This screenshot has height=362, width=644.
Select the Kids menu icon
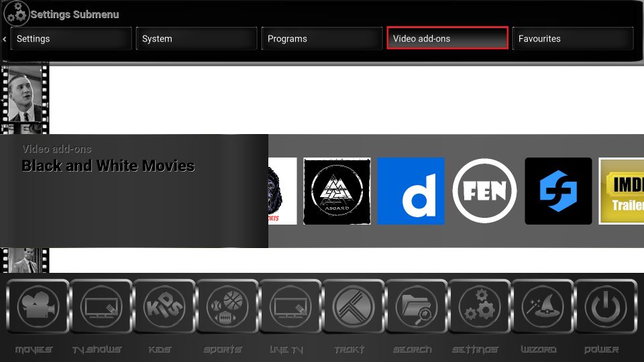pos(164,306)
